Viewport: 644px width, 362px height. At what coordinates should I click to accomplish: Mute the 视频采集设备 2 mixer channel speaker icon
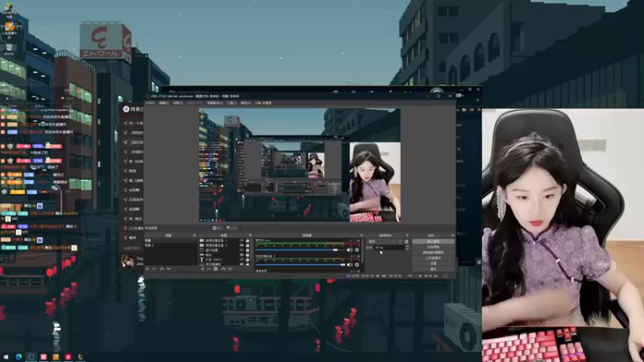pos(349,265)
